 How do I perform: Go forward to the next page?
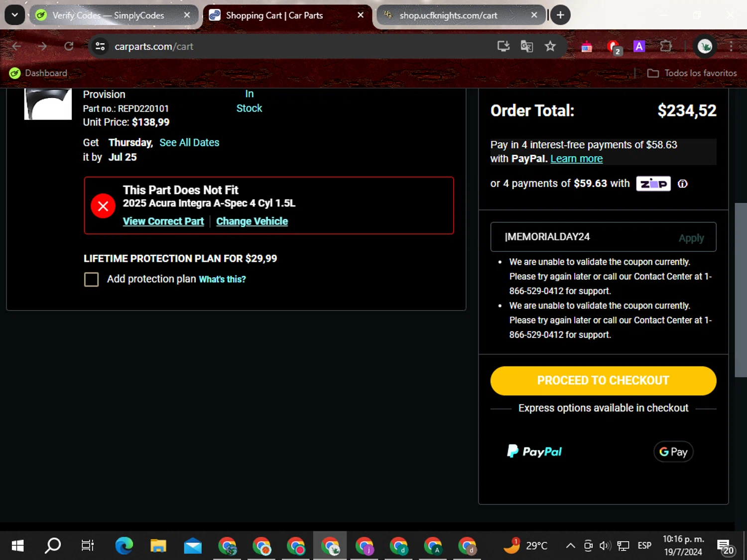point(43,46)
